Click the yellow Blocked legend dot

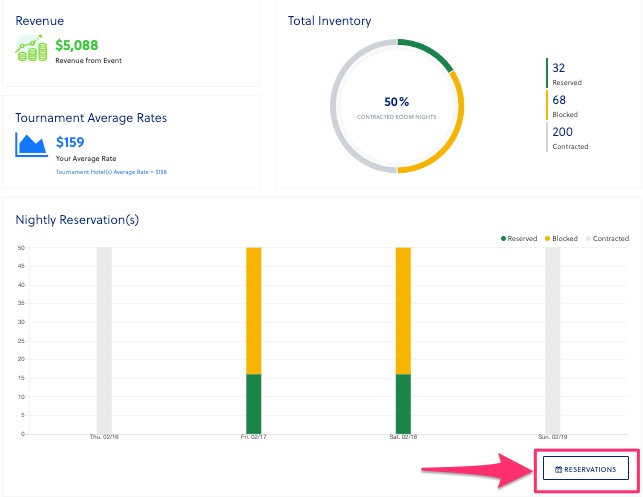(x=546, y=239)
